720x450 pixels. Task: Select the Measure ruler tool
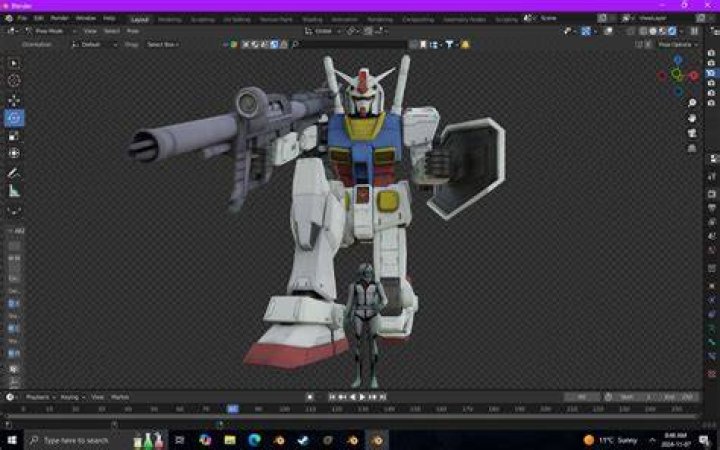(14, 191)
